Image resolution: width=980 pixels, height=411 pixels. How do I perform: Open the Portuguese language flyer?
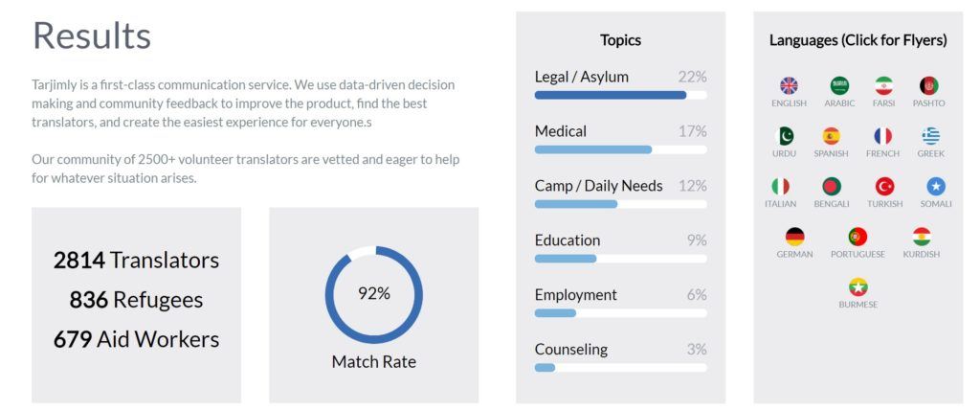click(x=857, y=237)
